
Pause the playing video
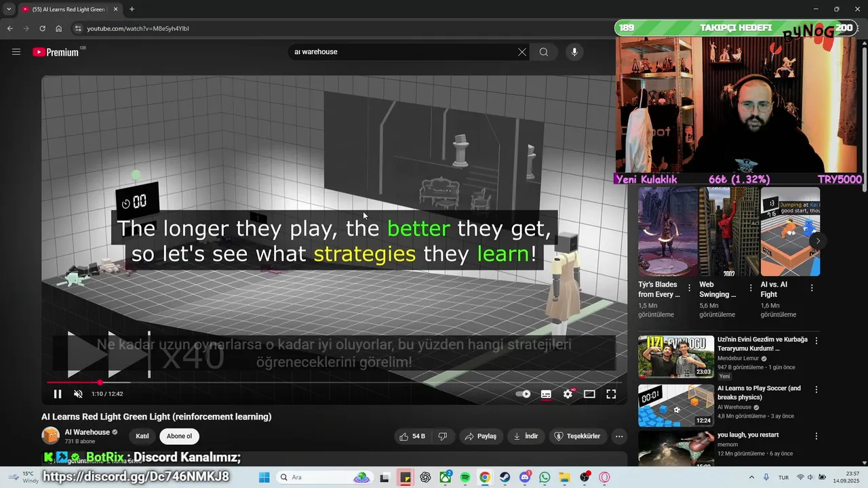(x=58, y=394)
